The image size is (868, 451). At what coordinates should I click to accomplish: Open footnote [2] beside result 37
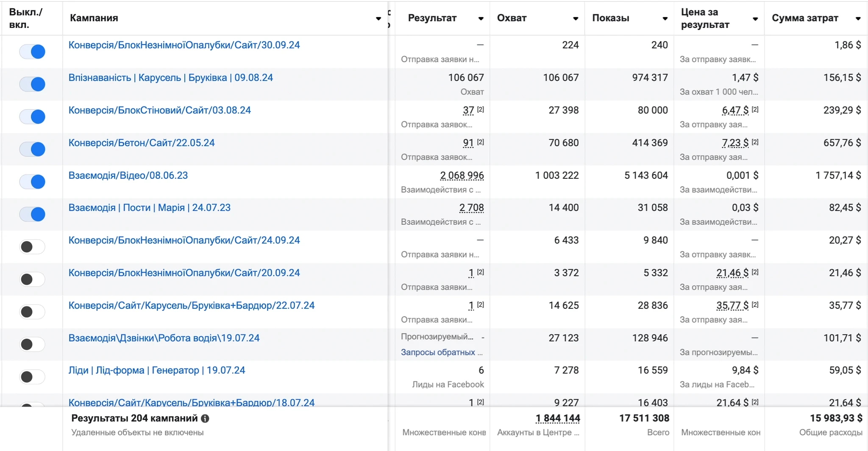coord(480,109)
